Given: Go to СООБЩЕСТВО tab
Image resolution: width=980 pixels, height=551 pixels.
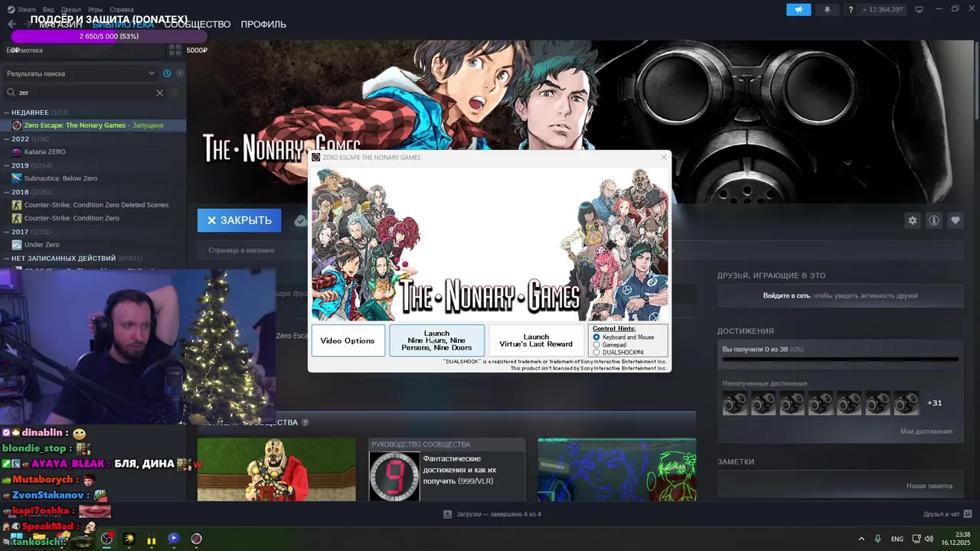Looking at the screenshot, I should coord(197,24).
